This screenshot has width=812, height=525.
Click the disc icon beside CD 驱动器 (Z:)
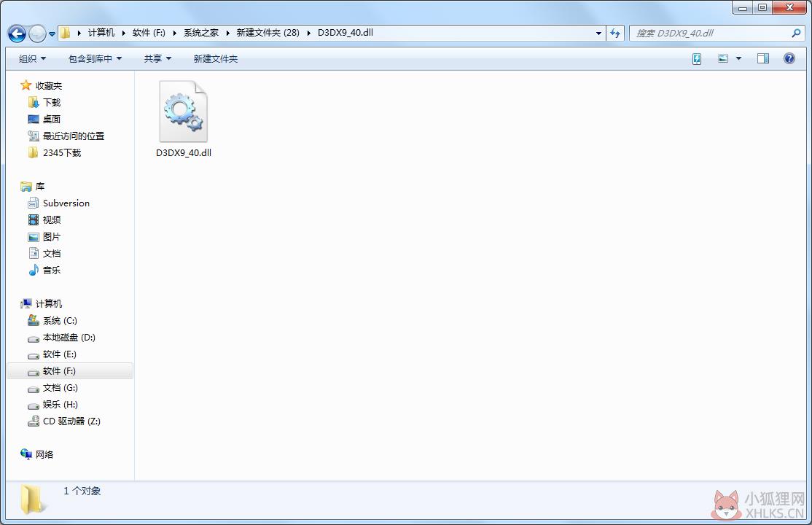[33, 421]
